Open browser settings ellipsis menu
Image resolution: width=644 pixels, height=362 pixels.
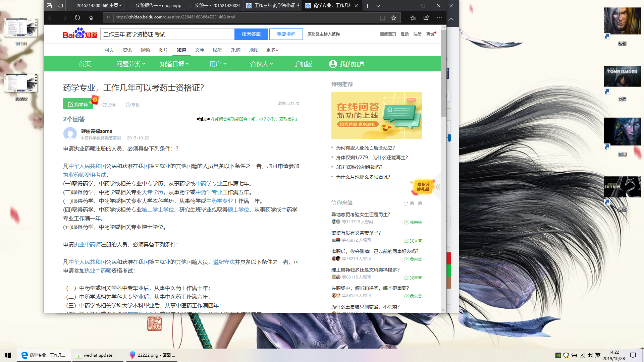pos(440,18)
